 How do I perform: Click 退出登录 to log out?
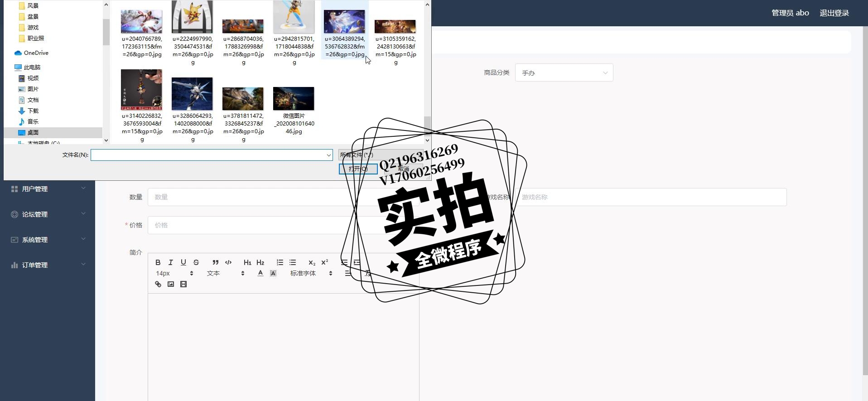tap(834, 13)
